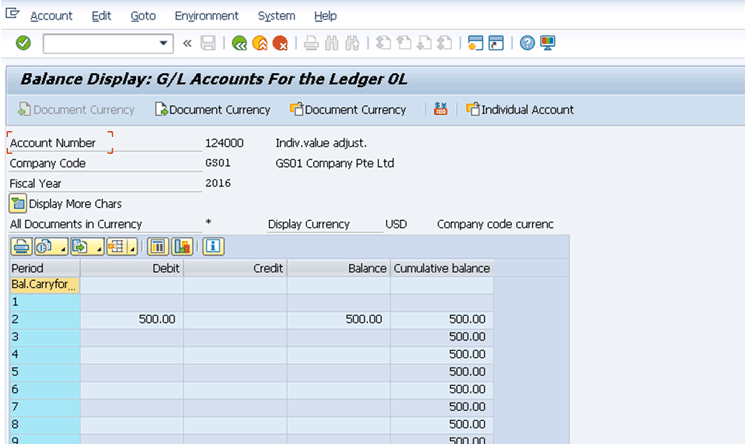Click the Balance column header

point(339,268)
